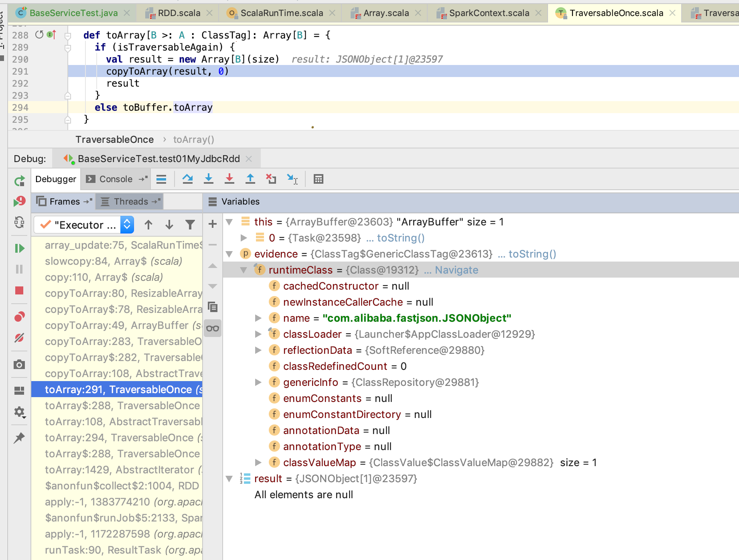Step into the method call
Screen dimensions: 739x560
click(x=209, y=179)
